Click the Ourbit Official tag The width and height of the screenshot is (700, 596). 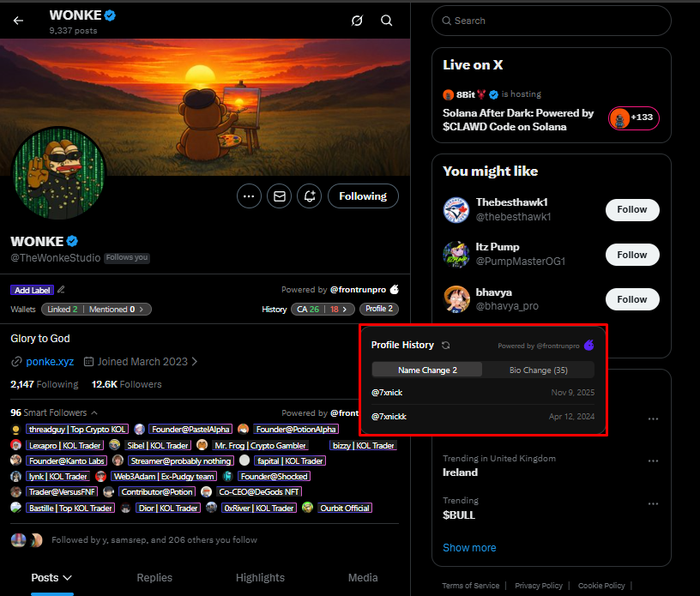pos(345,508)
